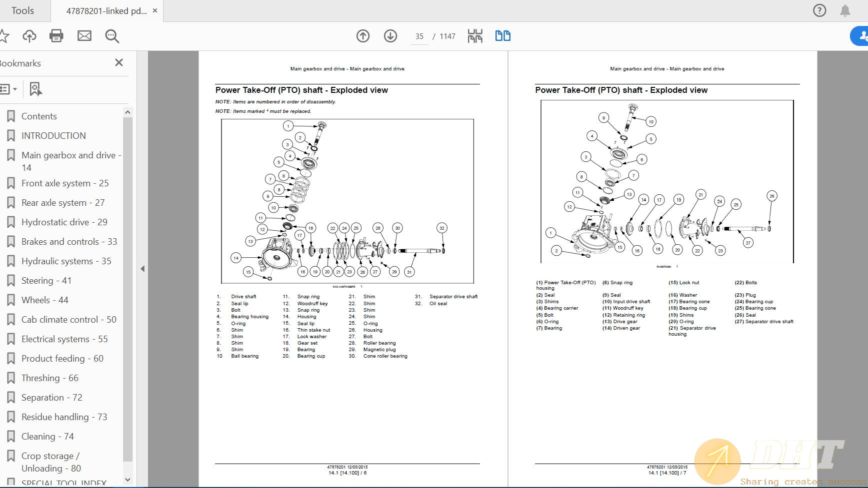
Task: Open the notifications bell
Action: point(845,10)
